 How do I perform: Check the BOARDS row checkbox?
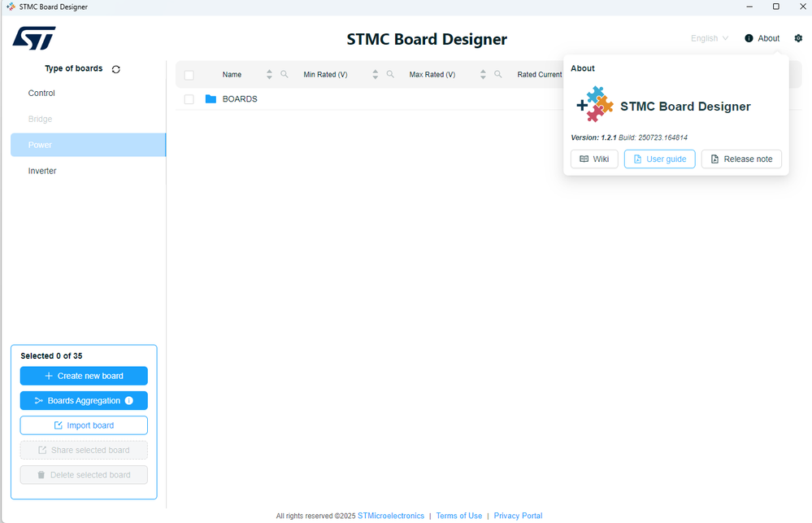189,99
